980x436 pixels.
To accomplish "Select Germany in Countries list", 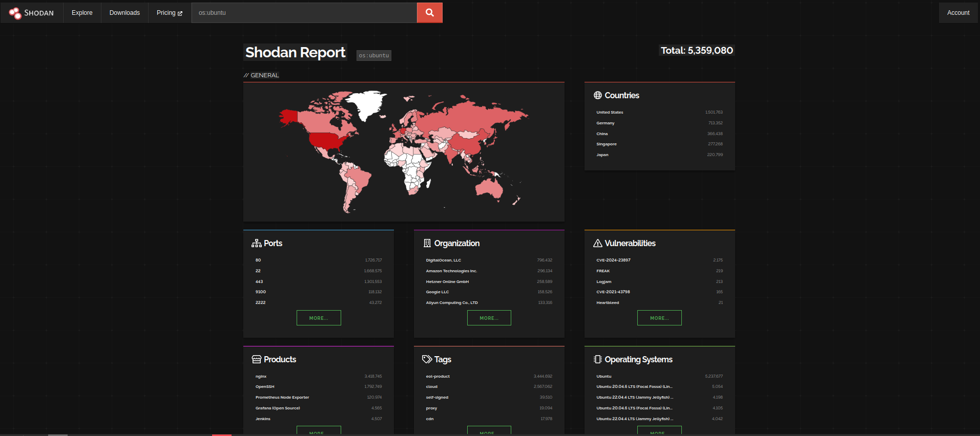I will click(659, 123).
